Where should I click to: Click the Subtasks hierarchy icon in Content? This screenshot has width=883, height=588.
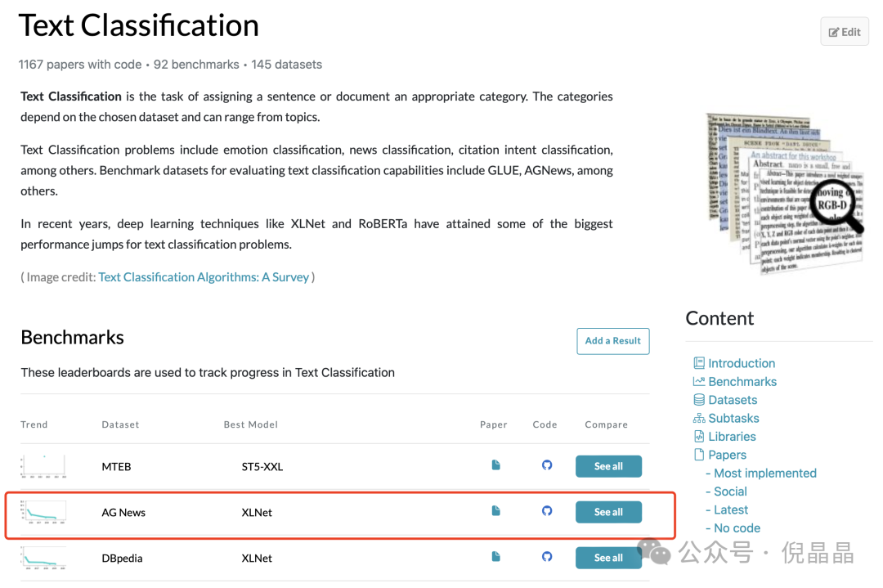point(699,418)
